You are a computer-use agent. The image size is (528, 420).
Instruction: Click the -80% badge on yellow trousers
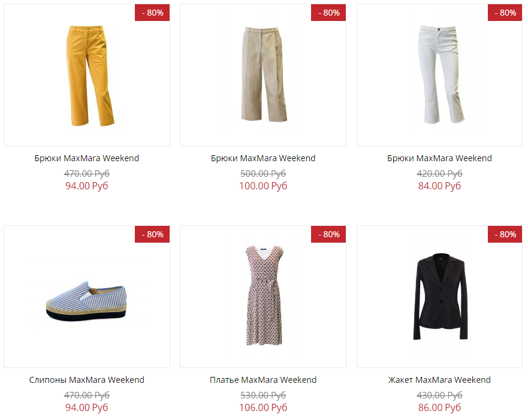[152, 13]
